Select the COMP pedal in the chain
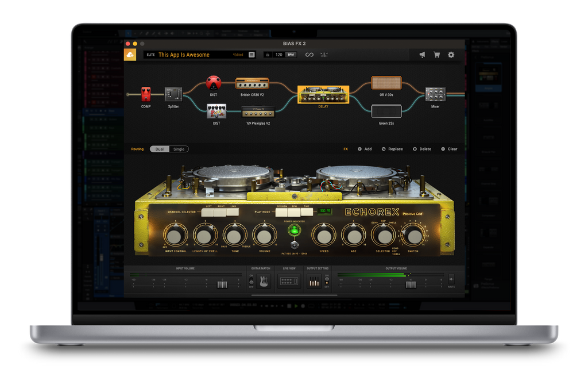This screenshot has width=588, height=369. point(146,94)
